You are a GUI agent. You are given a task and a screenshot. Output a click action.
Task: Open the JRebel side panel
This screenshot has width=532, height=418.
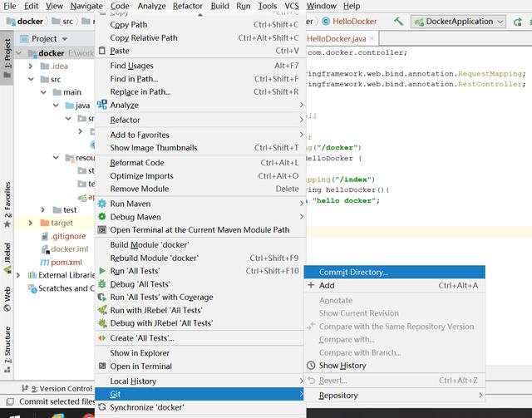(7, 258)
